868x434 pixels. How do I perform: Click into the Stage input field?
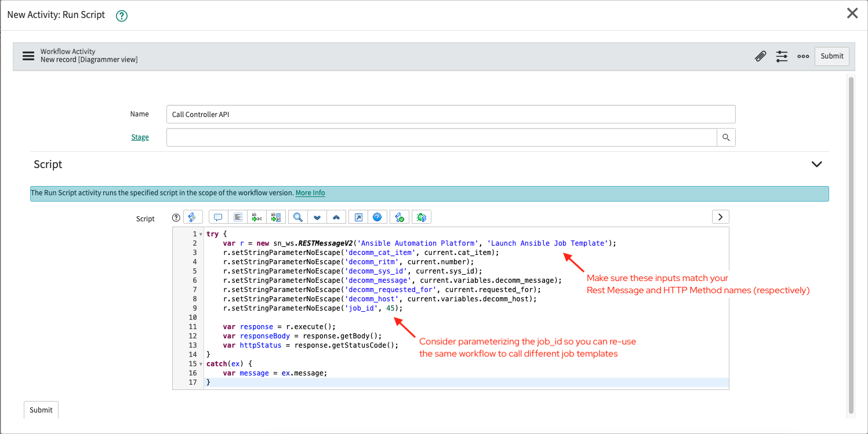tap(441, 137)
